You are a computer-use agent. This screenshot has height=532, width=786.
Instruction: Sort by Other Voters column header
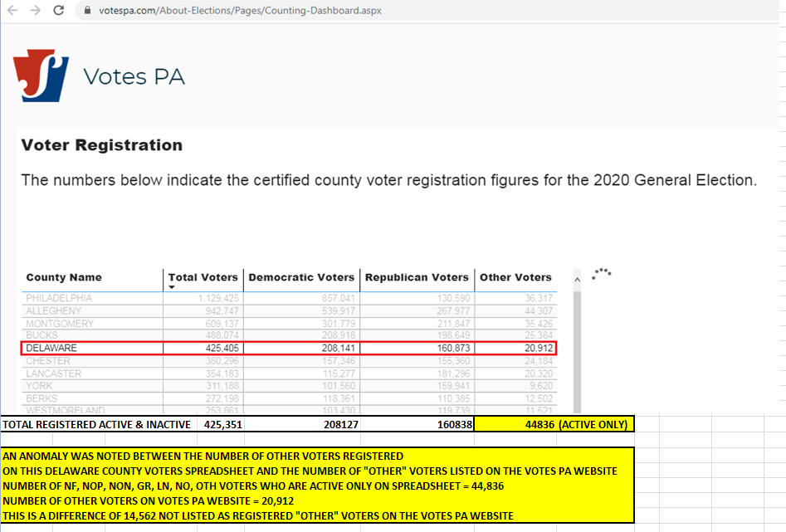pos(515,277)
